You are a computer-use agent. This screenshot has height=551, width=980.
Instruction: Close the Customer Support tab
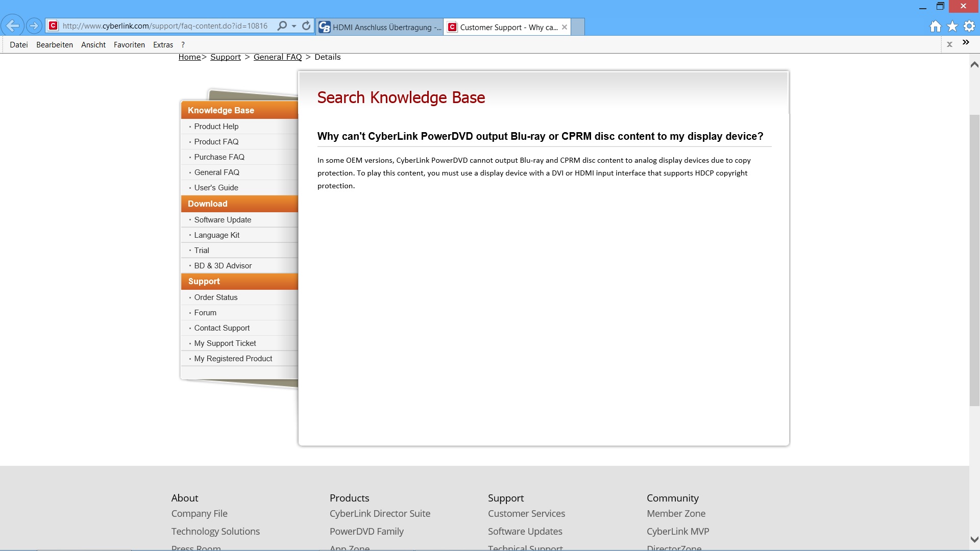pyautogui.click(x=565, y=27)
